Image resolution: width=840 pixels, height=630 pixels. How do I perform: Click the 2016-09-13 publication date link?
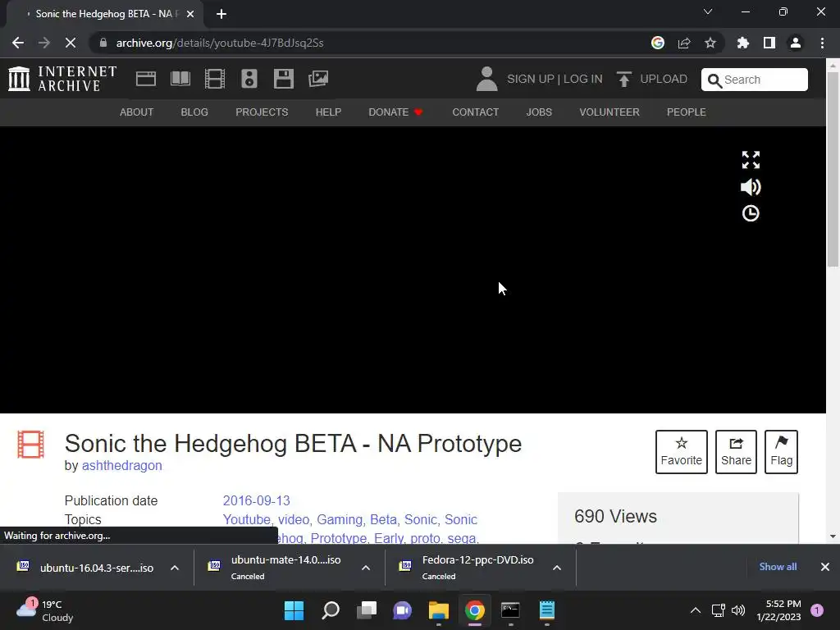(x=256, y=500)
